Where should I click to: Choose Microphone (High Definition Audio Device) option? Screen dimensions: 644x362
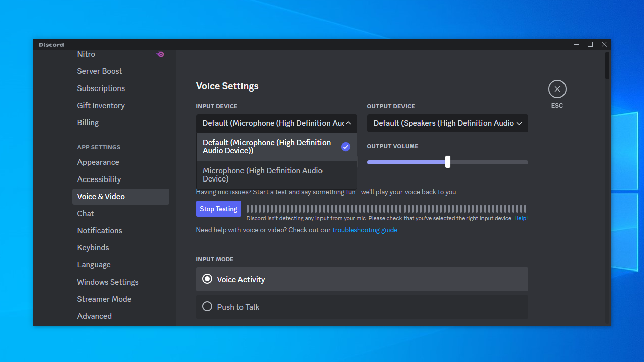click(x=277, y=175)
